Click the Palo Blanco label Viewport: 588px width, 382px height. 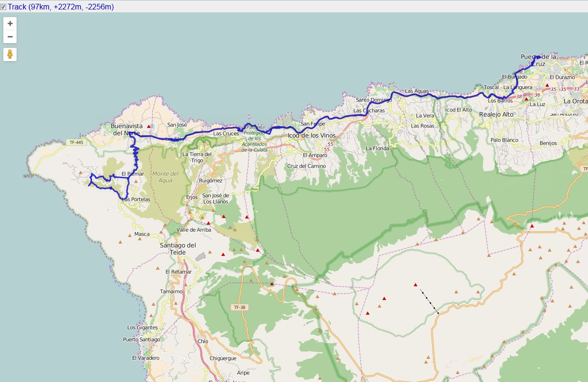coord(504,140)
